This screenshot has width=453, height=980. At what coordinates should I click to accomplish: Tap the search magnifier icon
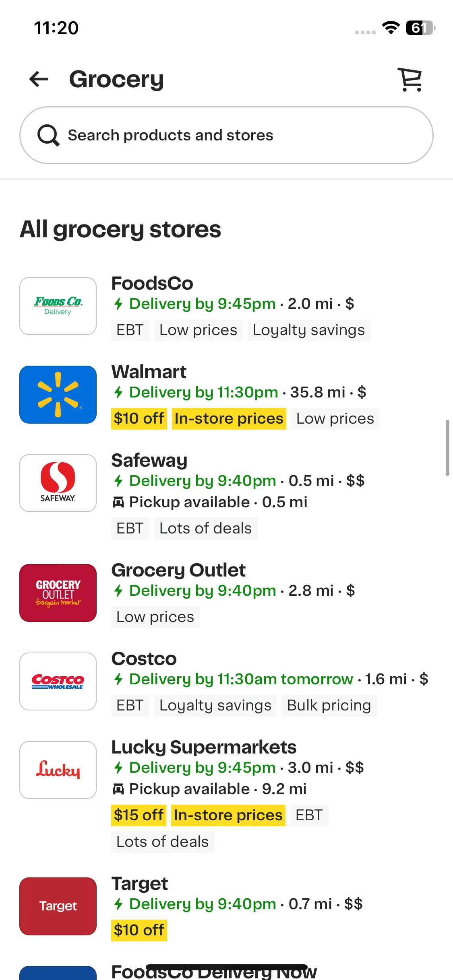tap(48, 135)
